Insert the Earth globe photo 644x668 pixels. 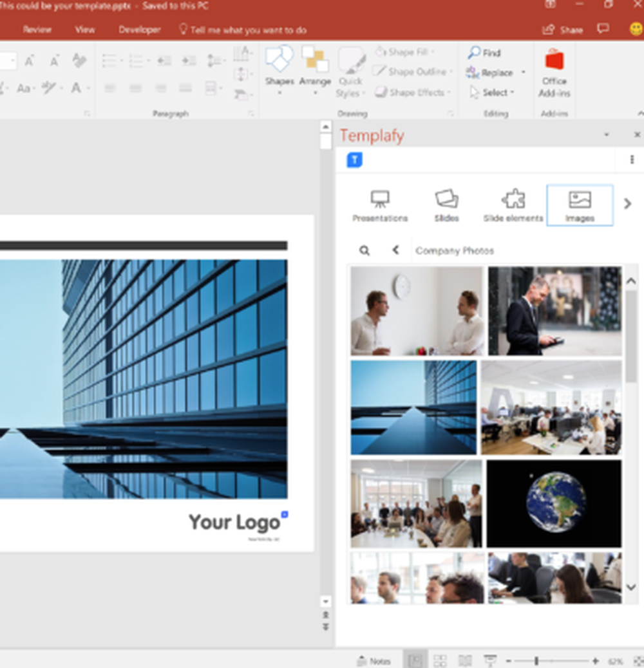pos(554,503)
